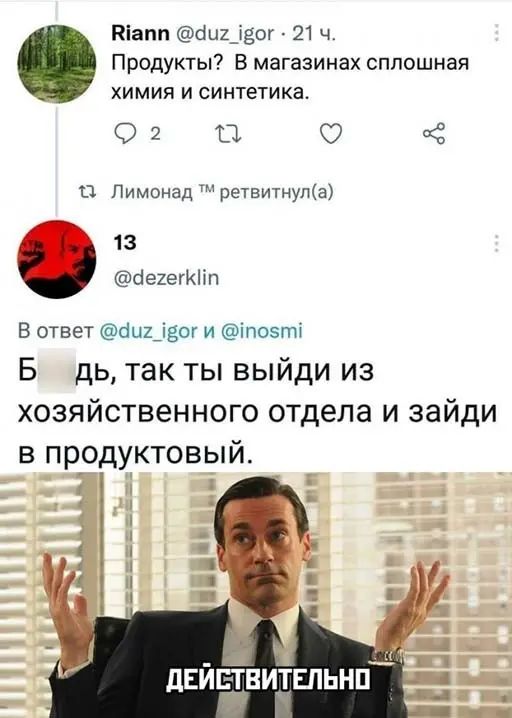Viewport: 512px width, 718px height.
Task: Open the @dezerklin handle
Action: point(166,277)
